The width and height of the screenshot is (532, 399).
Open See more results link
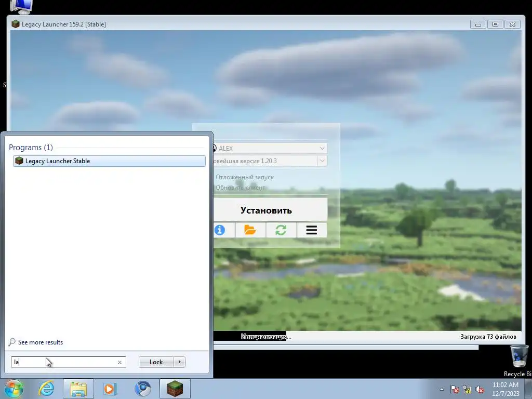(41, 342)
